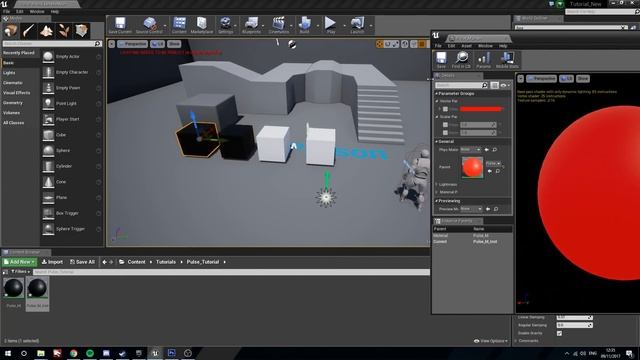Open the Perspective menu in main viewport
The width and height of the screenshot is (640, 360).
[132, 44]
